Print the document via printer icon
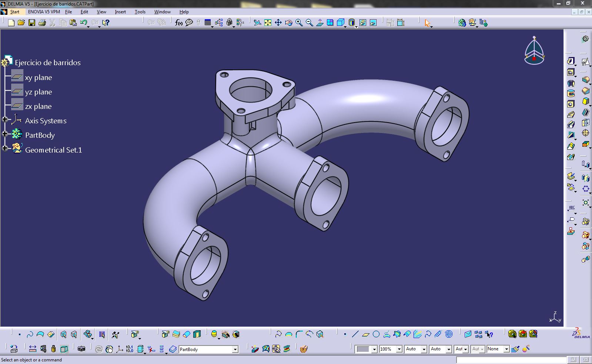This screenshot has height=364, width=592. click(42, 23)
